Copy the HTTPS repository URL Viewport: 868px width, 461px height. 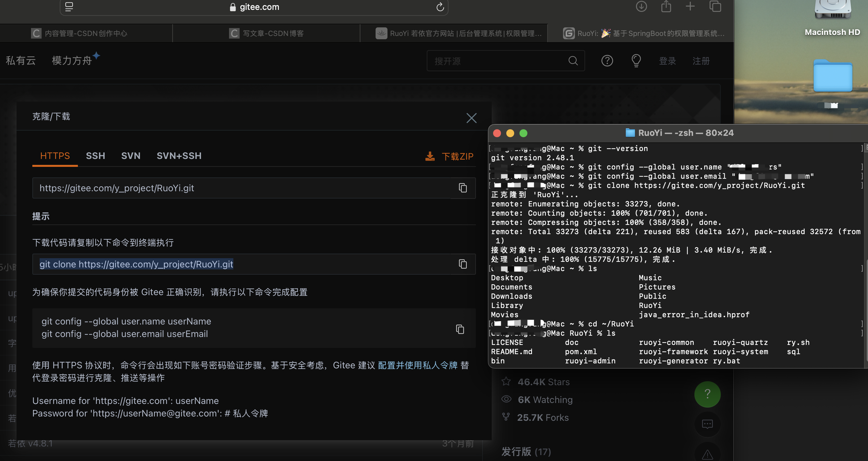[x=463, y=188]
